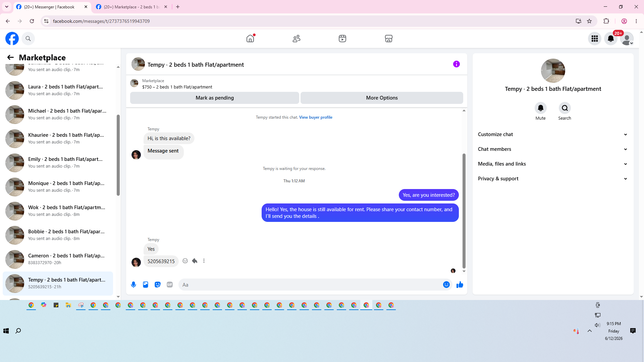Focus the browser address bar URL
Image resolution: width=644 pixels, height=362 pixels.
[x=101, y=21]
